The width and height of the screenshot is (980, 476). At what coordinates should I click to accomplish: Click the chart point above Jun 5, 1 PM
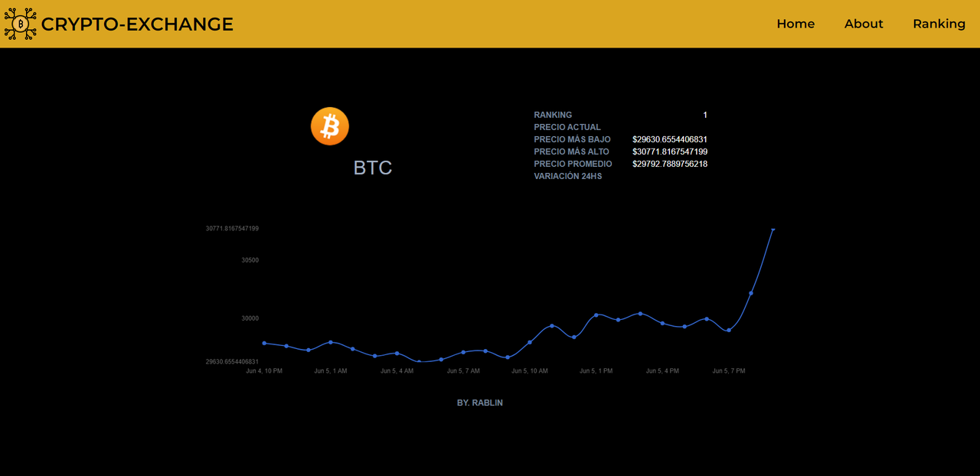point(596,315)
